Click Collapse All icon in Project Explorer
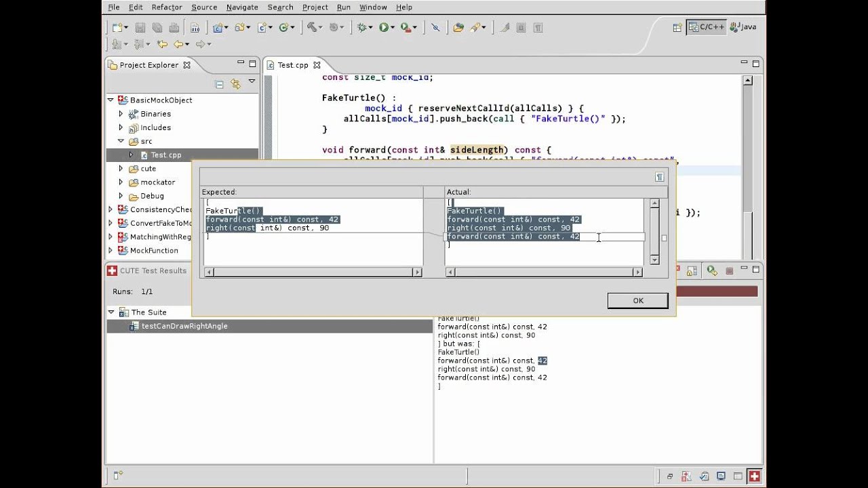This screenshot has height=488, width=868. tap(219, 84)
